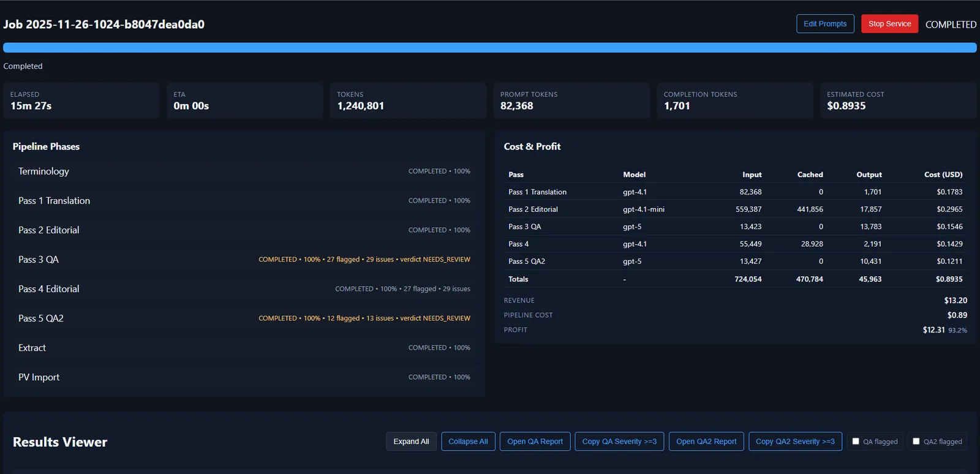Image resolution: width=980 pixels, height=474 pixels.
Task: Click total input tokens 724,054
Action: tap(748, 279)
